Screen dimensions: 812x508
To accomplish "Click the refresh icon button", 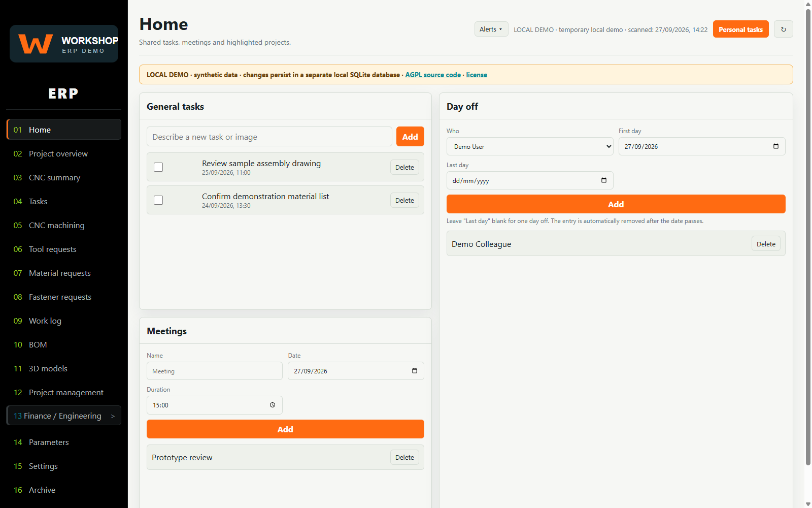I will (783, 29).
